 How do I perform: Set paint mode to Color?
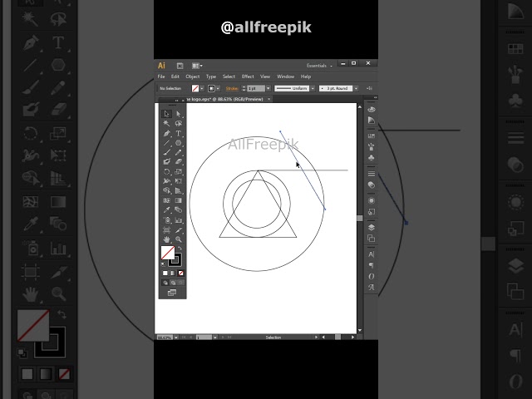(165, 273)
